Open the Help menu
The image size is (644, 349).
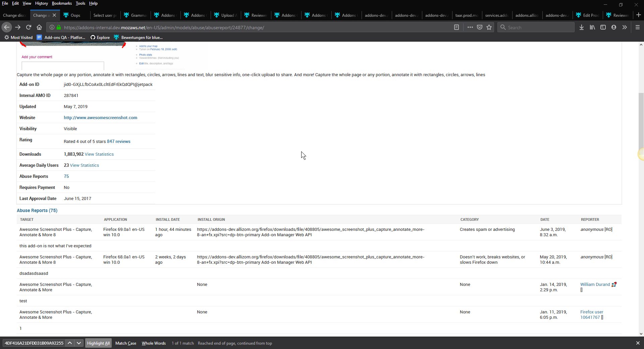point(93,3)
